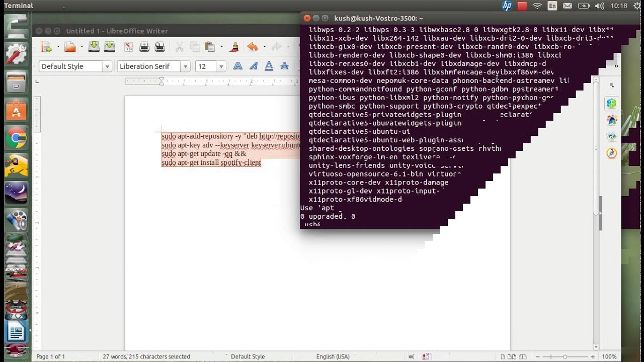This screenshot has width=644, height=362.
Task: Click the Save document icon
Action: tap(94, 47)
